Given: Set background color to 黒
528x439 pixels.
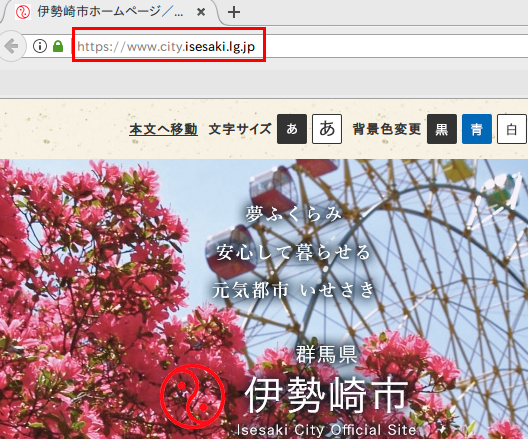Looking at the screenshot, I should click(442, 129).
